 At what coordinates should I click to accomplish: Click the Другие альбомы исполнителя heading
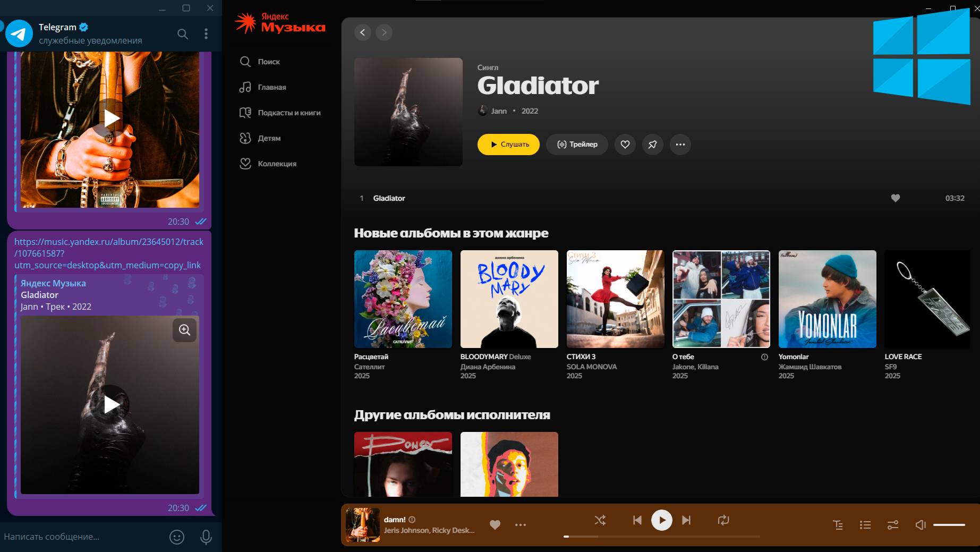pos(452,415)
